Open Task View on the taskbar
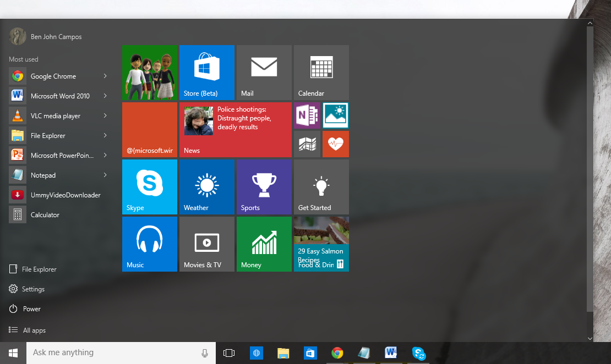This screenshot has height=364, width=611. (x=229, y=352)
